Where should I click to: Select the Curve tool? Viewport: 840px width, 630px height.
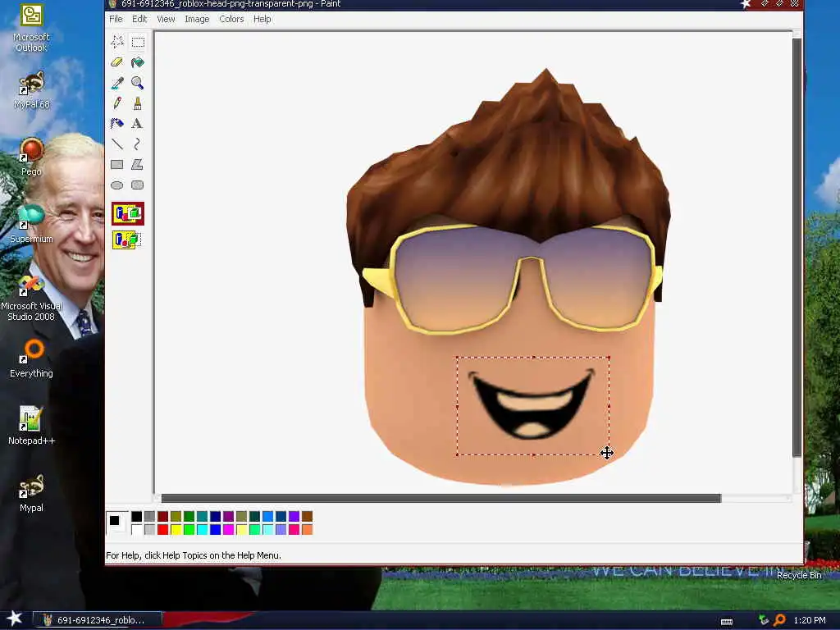pyautogui.click(x=138, y=144)
